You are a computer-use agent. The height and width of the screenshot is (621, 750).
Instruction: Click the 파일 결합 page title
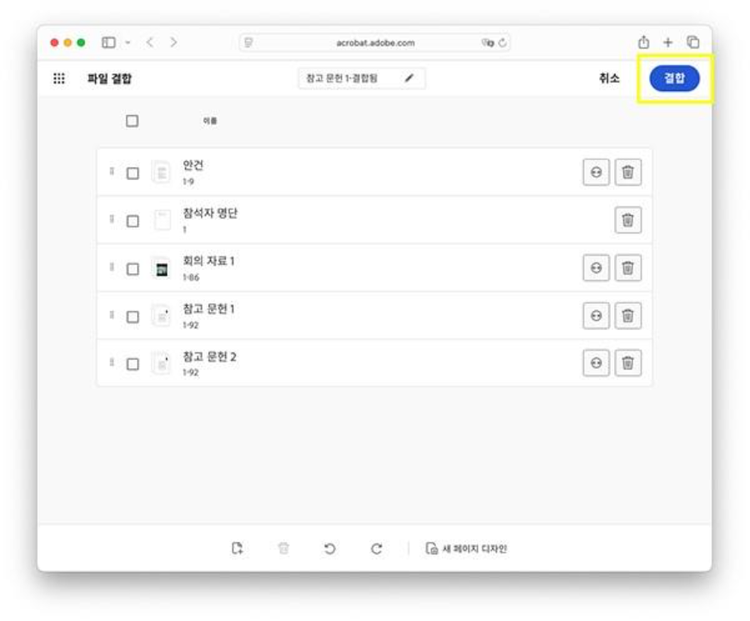click(x=110, y=78)
